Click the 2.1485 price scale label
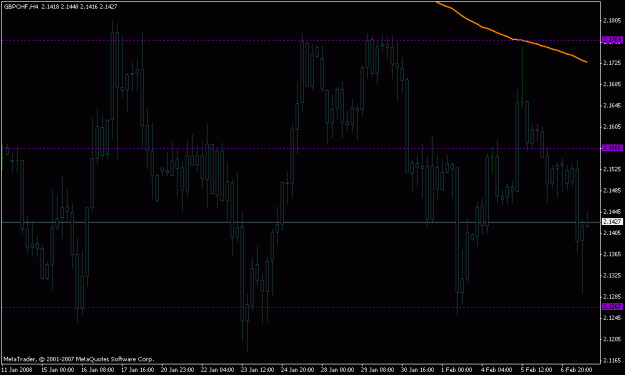The image size is (625, 375). coord(612,190)
